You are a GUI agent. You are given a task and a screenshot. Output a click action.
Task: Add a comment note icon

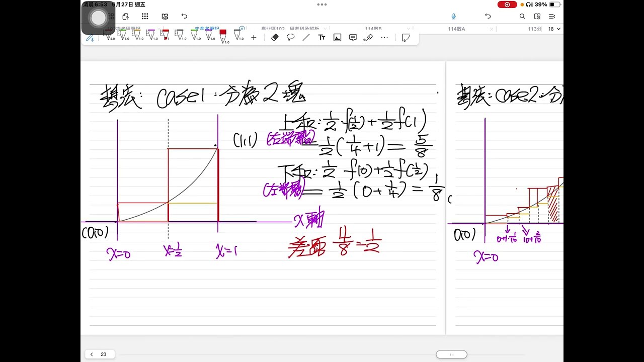[x=353, y=38]
